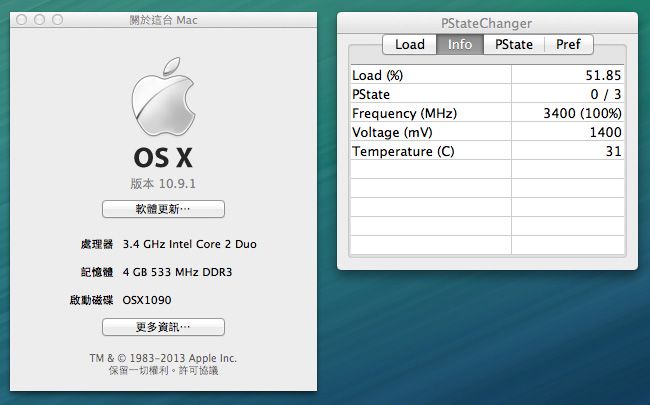Click the PStateChanger window title bar
This screenshot has height=405, width=650.
487,23
